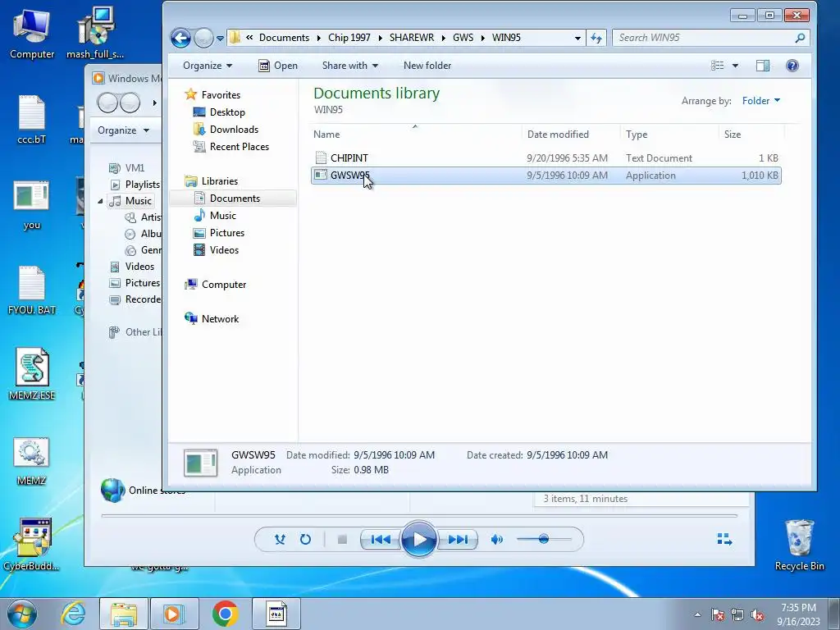
Task: Sort by the Size column
Action: [751, 135]
